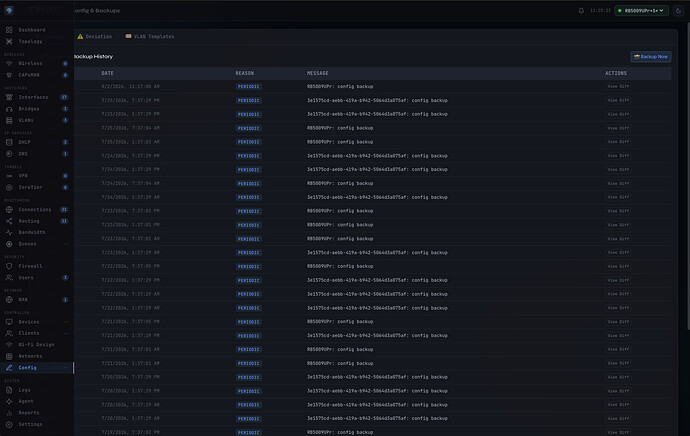Click the Backup History heading
Viewport: 690px width, 436px height.
pos(94,56)
